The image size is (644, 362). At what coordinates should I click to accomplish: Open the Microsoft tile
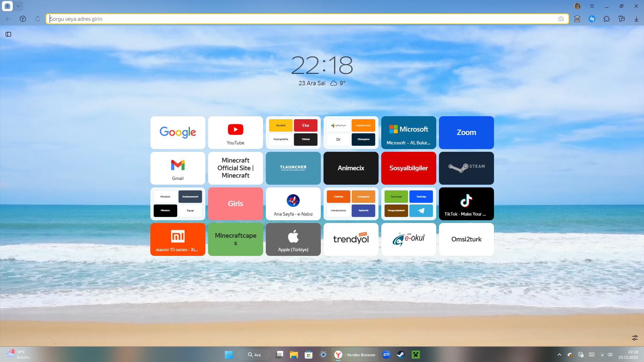click(x=409, y=133)
